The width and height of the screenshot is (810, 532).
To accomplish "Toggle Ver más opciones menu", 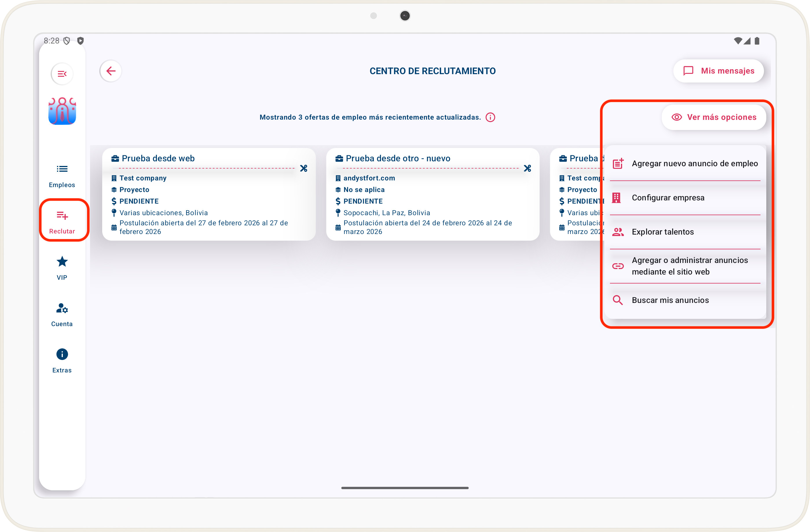I will 714,117.
